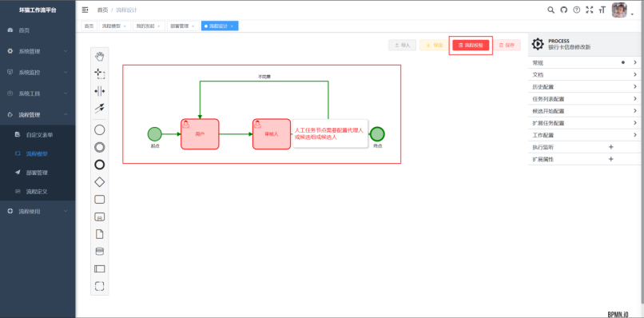
Task: Activate the lasso selection tool
Action: tap(99, 74)
